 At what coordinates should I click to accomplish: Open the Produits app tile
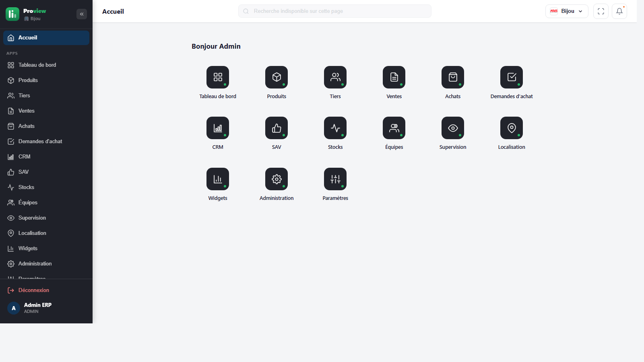click(277, 77)
